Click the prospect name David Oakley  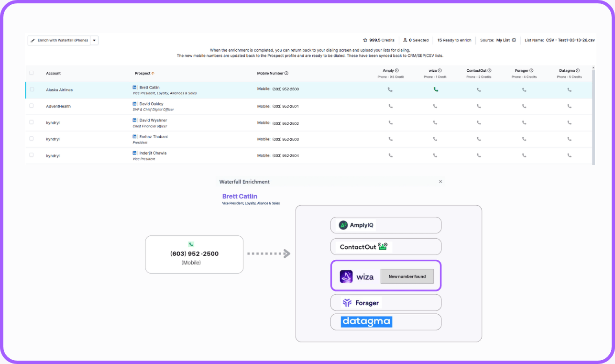pyautogui.click(x=151, y=104)
